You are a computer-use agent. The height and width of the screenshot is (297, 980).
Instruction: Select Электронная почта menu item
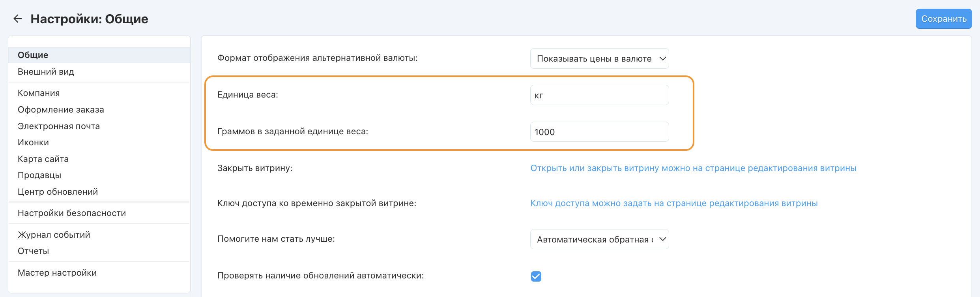[x=59, y=126]
